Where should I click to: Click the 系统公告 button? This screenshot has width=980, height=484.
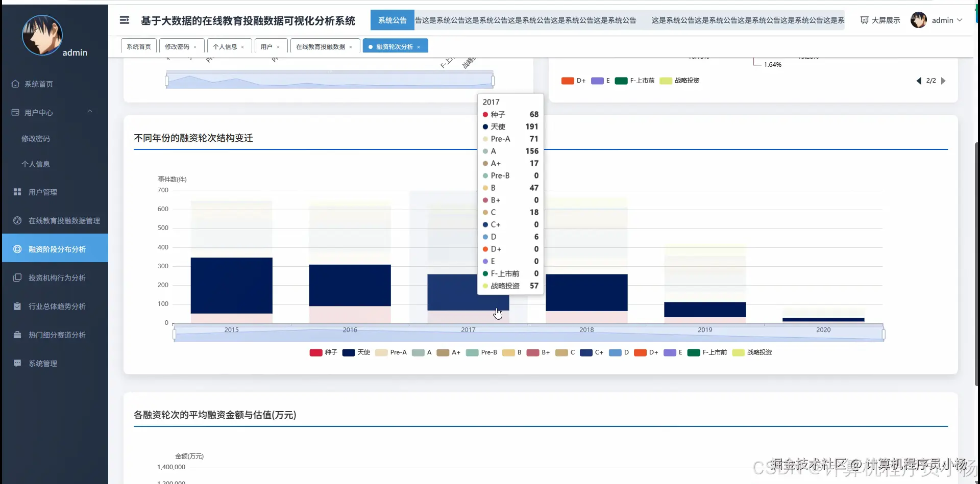click(393, 20)
